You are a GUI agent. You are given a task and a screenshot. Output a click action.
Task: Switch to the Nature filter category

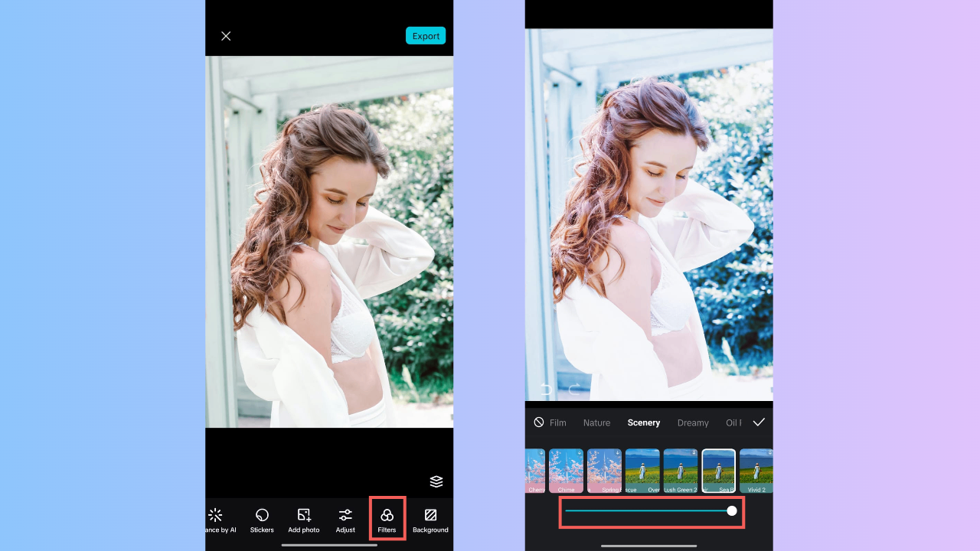(596, 422)
